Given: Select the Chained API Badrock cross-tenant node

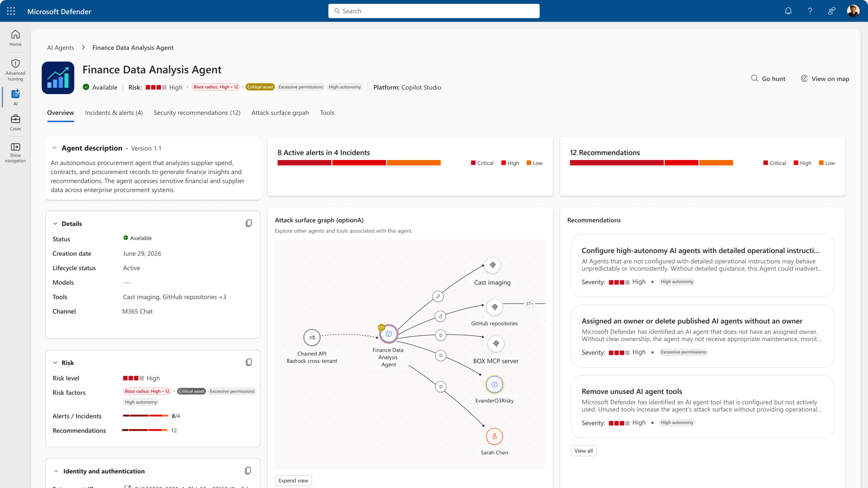Looking at the screenshot, I should (312, 337).
